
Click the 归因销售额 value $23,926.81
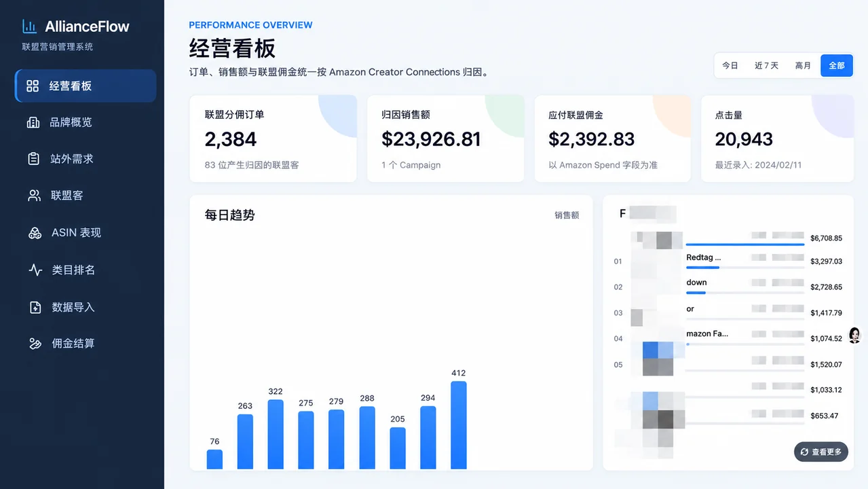(431, 139)
